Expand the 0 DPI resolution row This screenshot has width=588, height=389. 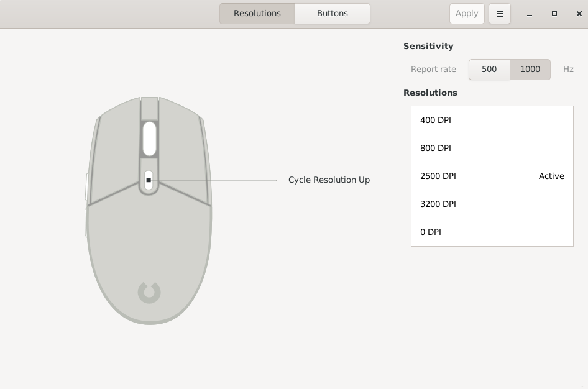click(492, 232)
